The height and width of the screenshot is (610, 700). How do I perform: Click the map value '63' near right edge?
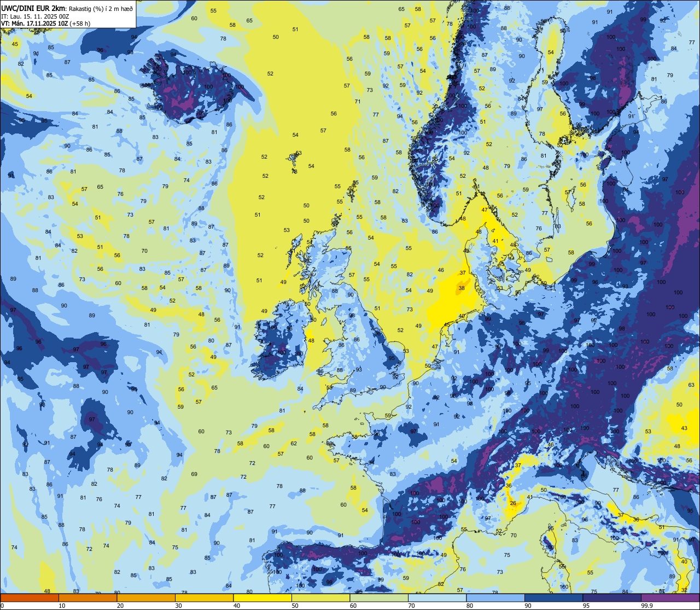click(x=691, y=385)
